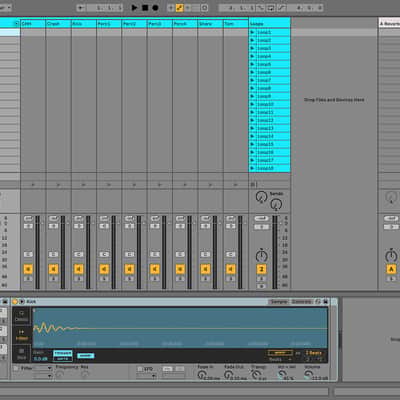Click the Fade Out knob
Screen dimensions: 400x400
pos(228,375)
